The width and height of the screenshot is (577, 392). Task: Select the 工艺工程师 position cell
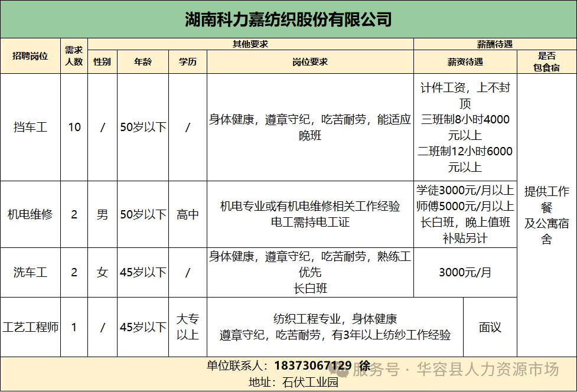tap(30, 327)
